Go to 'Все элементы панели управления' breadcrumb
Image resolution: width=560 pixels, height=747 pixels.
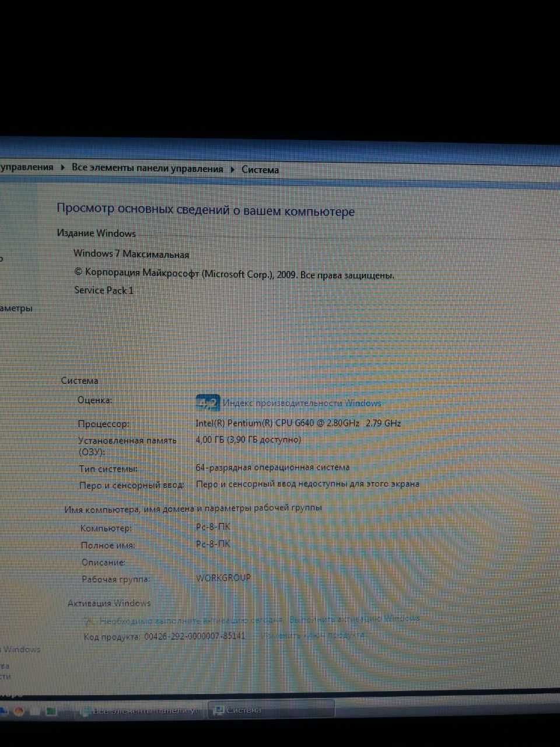click(148, 169)
